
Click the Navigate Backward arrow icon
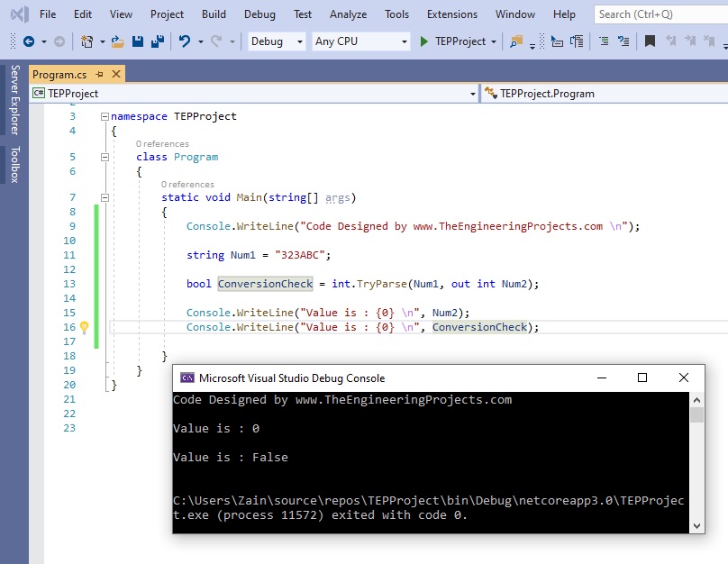tap(29, 42)
